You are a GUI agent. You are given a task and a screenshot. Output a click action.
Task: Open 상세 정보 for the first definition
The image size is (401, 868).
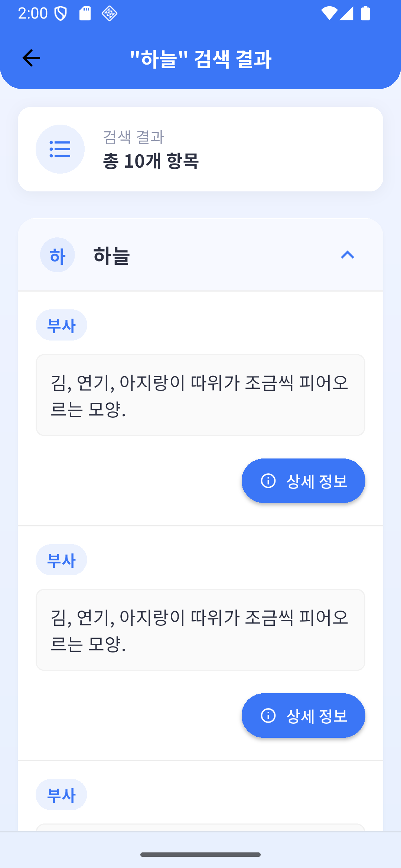[x=303, y=481]
